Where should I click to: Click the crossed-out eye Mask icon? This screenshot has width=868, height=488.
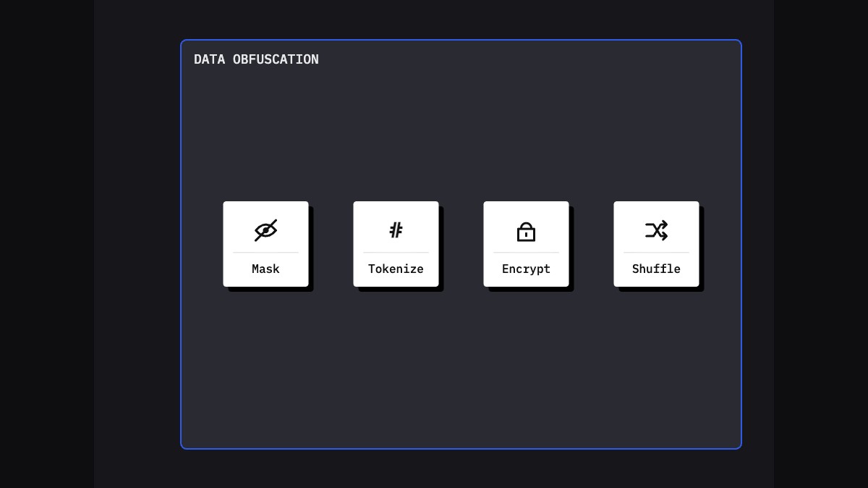pyautogui.click(x=265, y=230)
